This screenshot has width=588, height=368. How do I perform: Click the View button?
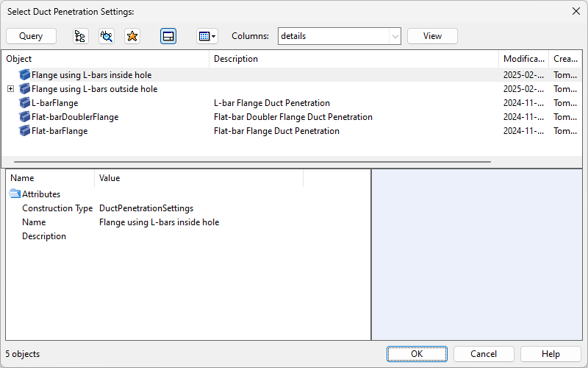(x=432, y=36)
